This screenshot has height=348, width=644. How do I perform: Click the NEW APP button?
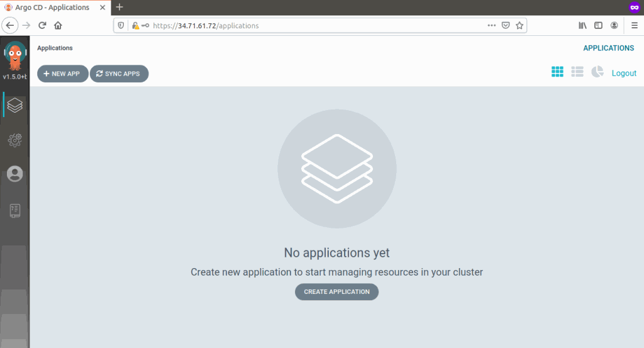pyautogui.click(x=62, y=74)
